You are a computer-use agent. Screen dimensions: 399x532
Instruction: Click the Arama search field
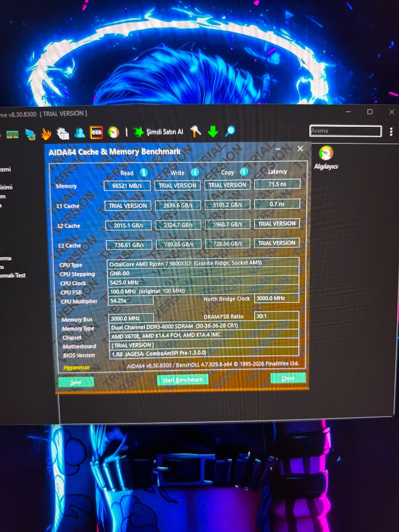(x=345, y=131)
